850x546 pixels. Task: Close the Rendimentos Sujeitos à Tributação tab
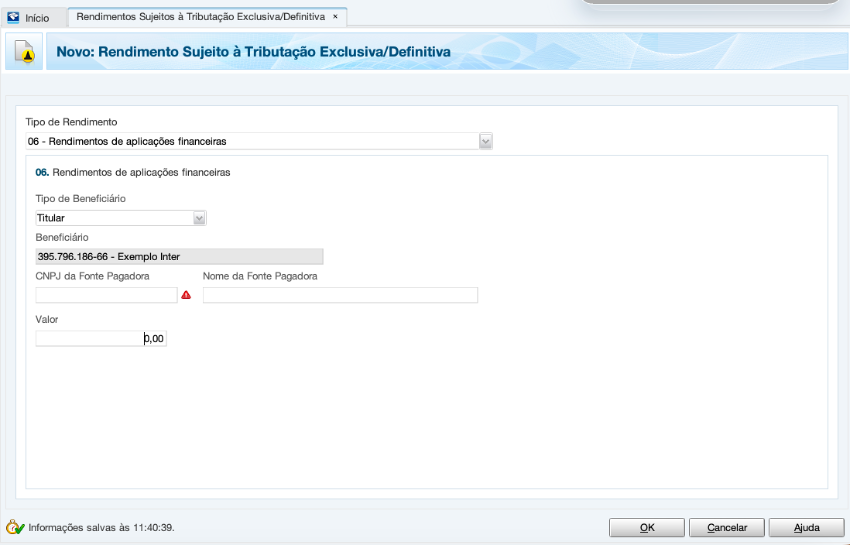click(x=335, y=17)
